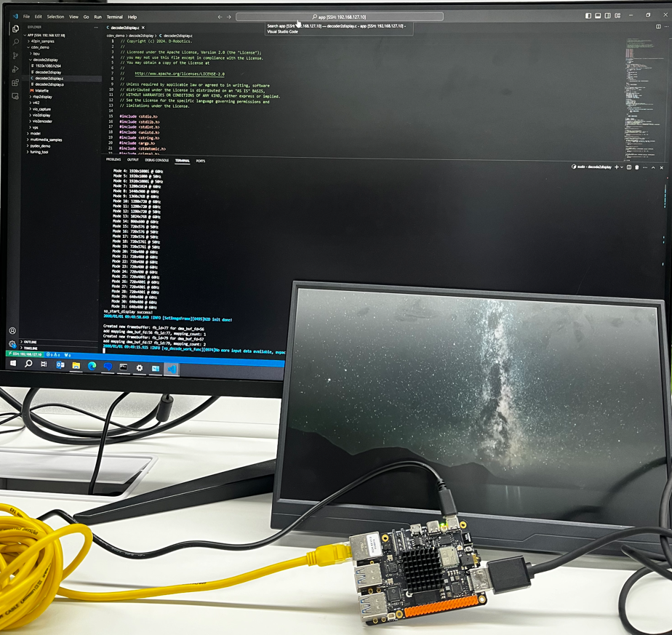Click the SSH: 192.168.127.10 status bar item

(25, 353)
